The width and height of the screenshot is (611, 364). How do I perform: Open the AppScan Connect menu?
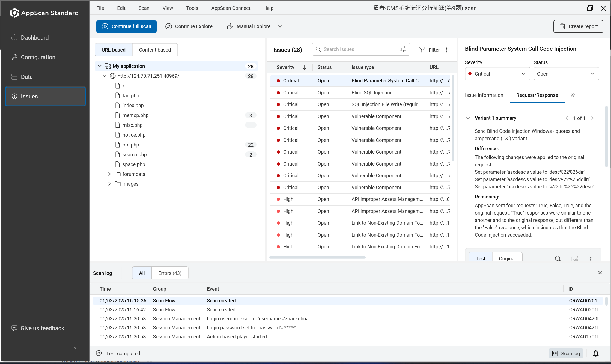tap(231, 8)
